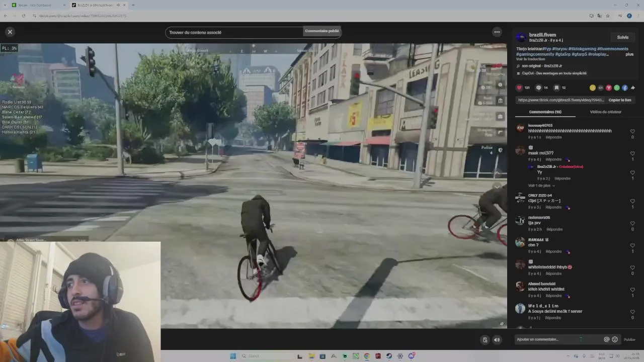This screenshot has width=644, height=362.
Task: Open more sharing options arrow
Action: coord(633,87)
